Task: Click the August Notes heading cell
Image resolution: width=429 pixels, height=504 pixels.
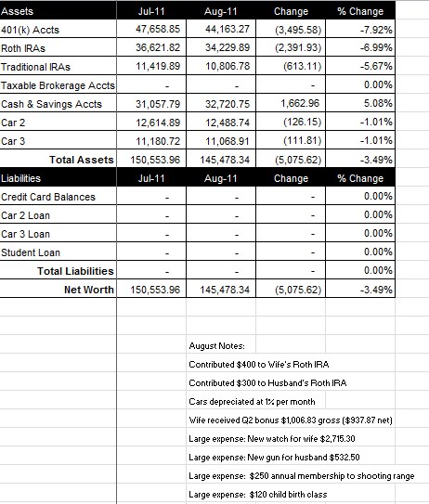Action: click(x=221, y=345)
